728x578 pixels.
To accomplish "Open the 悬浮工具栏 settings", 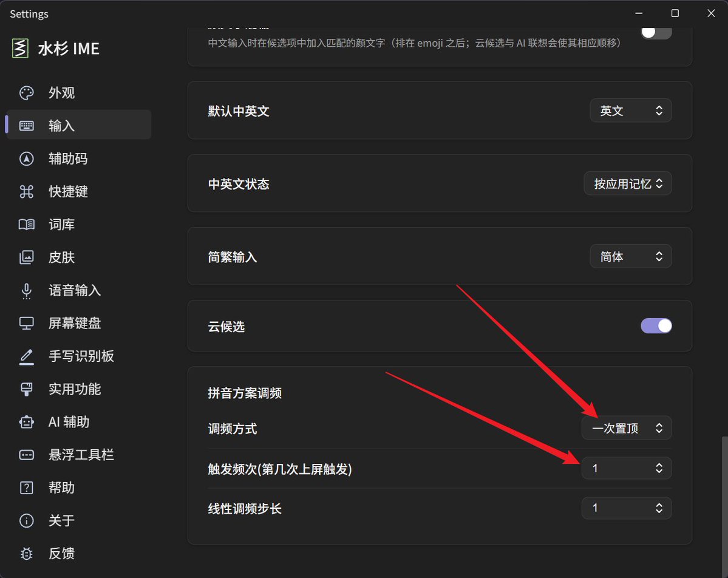I will click(x=78, y=455).
